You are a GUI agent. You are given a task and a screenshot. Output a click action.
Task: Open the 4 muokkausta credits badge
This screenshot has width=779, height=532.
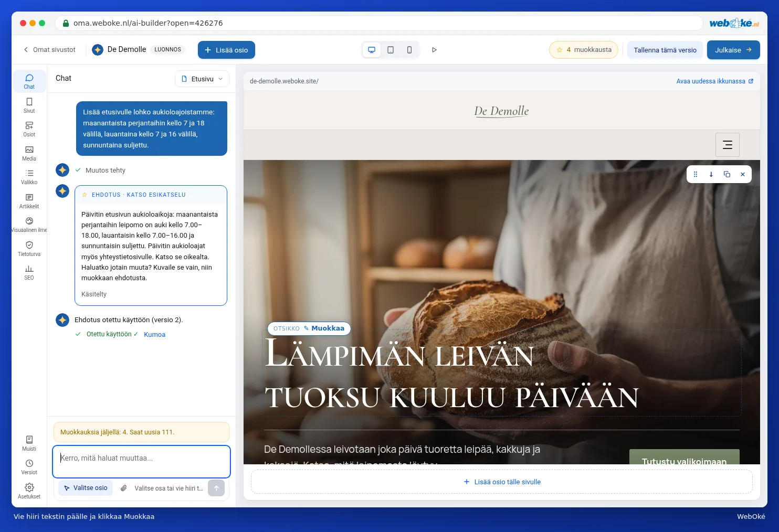point(584,50)
